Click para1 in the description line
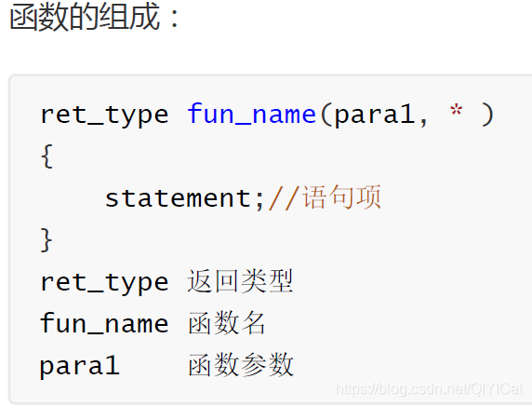532x406 pixels. 80,367
